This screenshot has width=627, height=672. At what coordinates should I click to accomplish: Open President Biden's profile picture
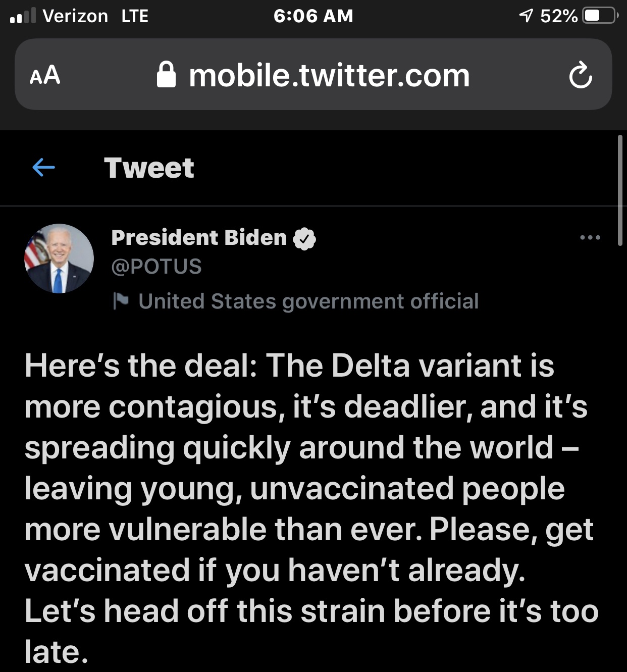59,259
